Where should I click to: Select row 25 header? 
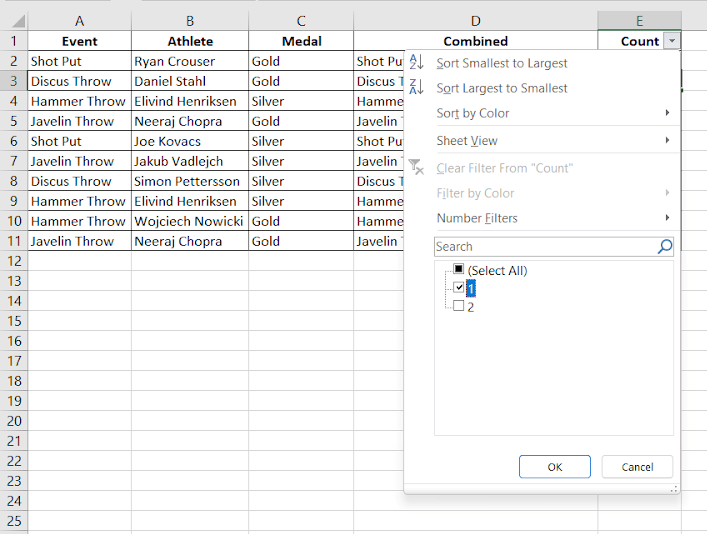[x=14, y=521]
